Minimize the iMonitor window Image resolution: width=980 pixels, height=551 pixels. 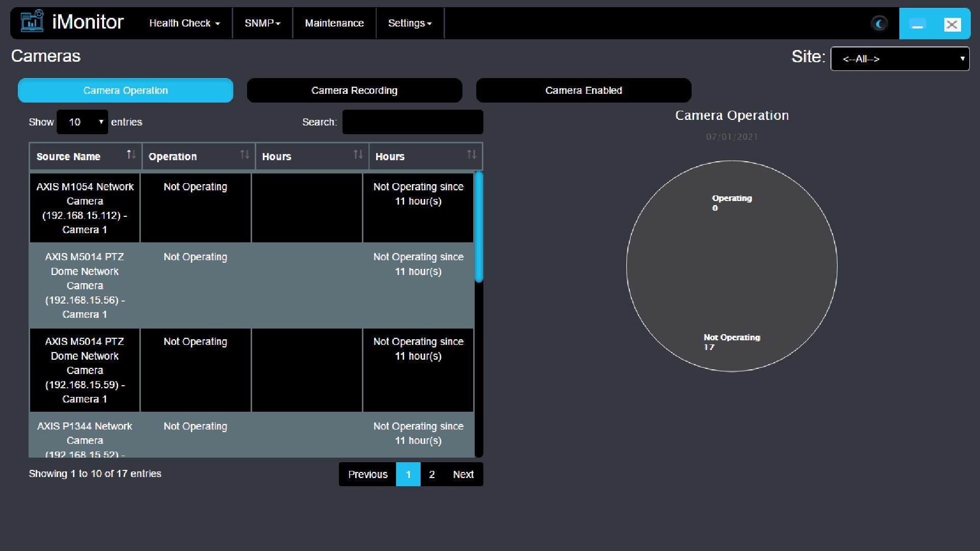[x=917, y=24]
